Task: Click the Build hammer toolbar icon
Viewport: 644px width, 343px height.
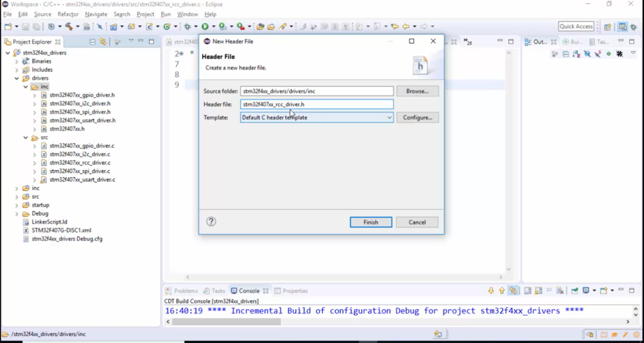Action: click(69, 26)
